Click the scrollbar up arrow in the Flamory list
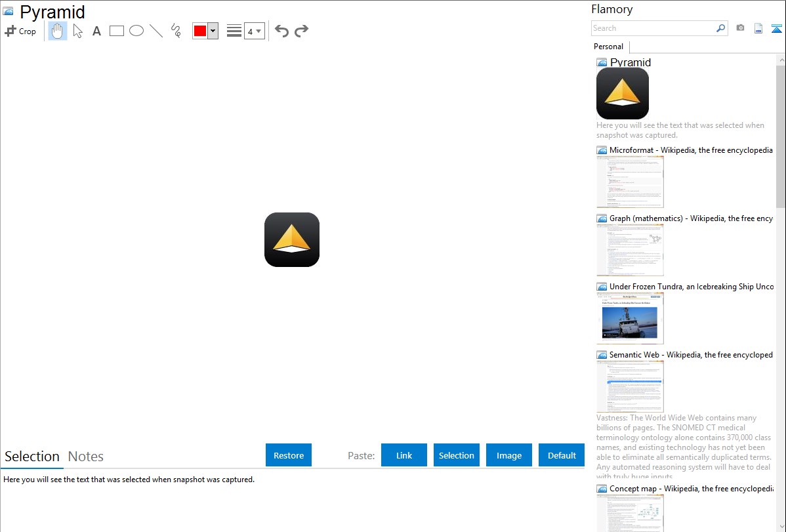The width and height of the screenshot is (786, 532). coord(781,60)
